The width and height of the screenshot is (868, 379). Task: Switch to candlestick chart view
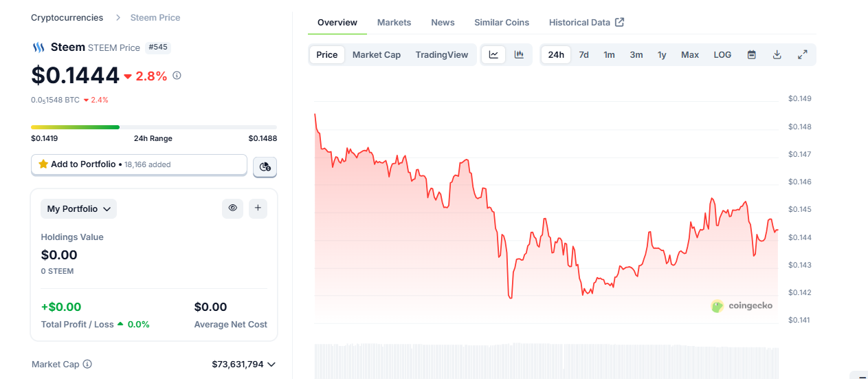(519, 55)
